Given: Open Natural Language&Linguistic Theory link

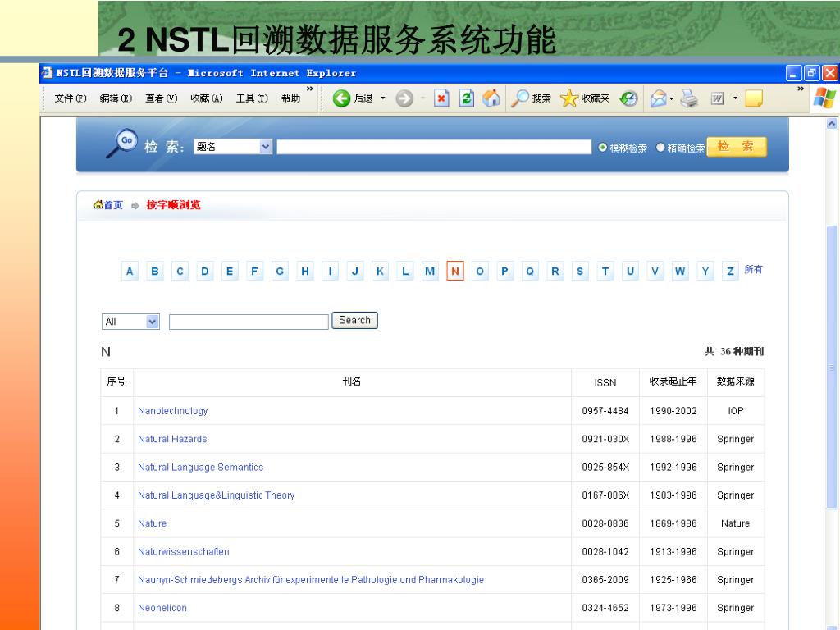Looking at the screenshot, I should (216, 495).
